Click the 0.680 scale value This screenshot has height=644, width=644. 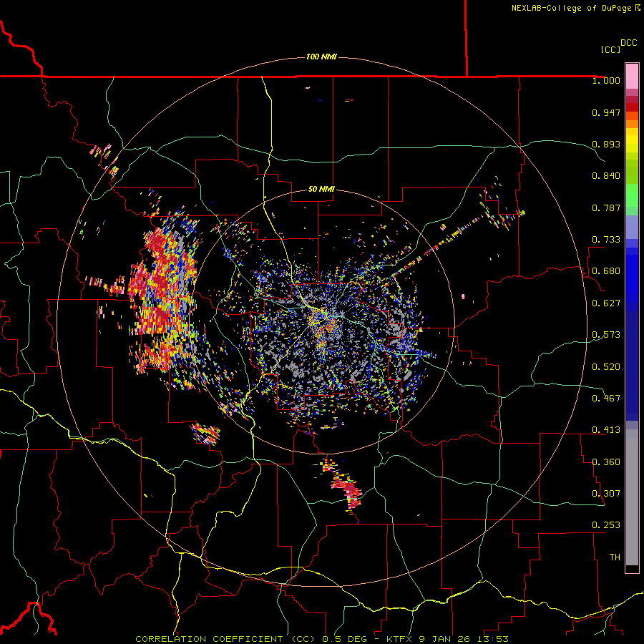coord(606,271)
